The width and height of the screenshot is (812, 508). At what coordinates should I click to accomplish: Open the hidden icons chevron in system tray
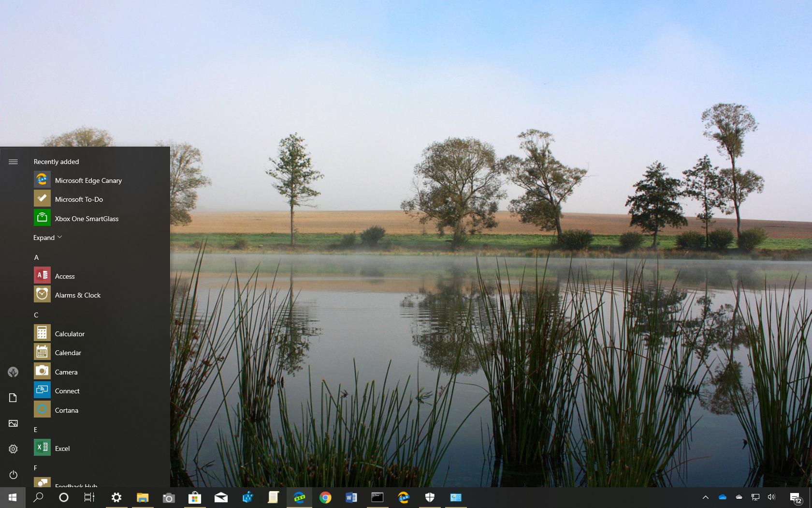coord(706,497)
